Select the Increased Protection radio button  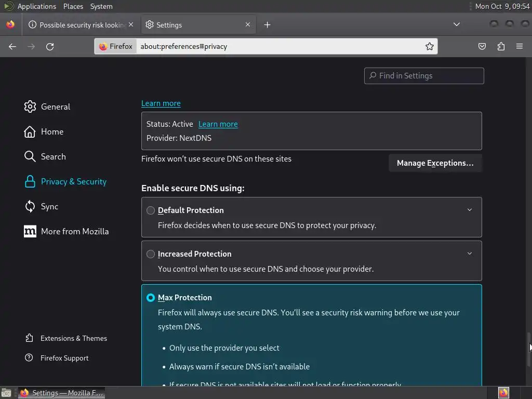click(x=151, y=254)
